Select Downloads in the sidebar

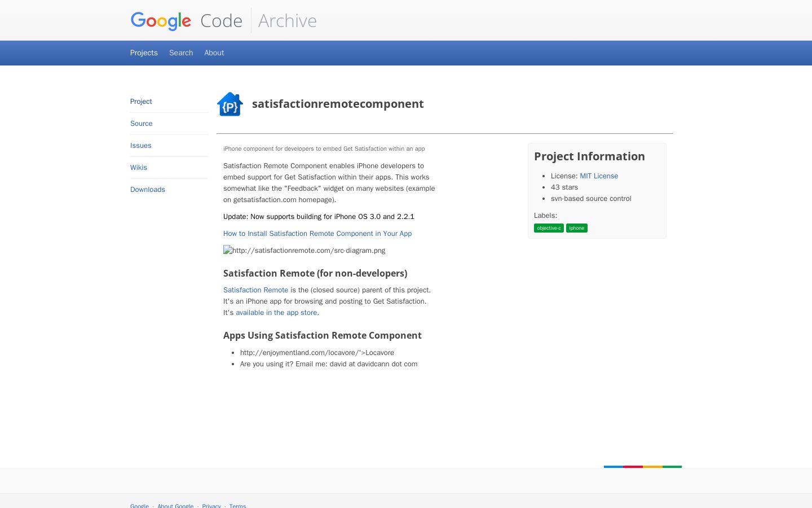(148, 190)
